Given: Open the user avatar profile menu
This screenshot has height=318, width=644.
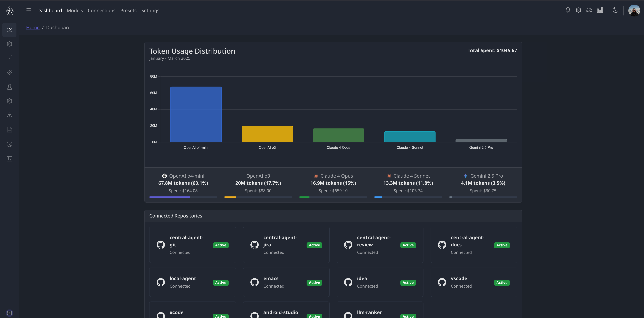Looking at the screenshot, I should (x=634, y=10).
